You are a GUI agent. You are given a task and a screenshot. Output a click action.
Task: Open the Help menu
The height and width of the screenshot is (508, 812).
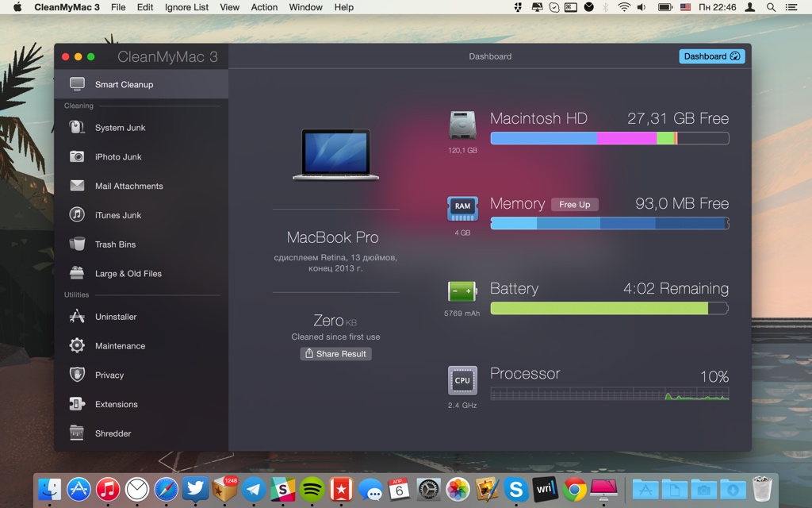(344, 7)
